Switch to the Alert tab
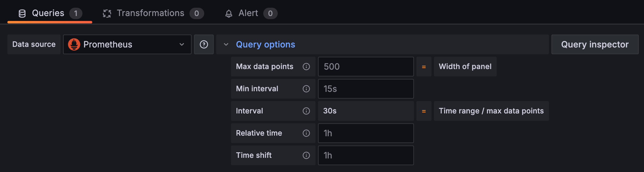Image resolution: width=644 pixels, height=172 pixels. click(248, 13)
